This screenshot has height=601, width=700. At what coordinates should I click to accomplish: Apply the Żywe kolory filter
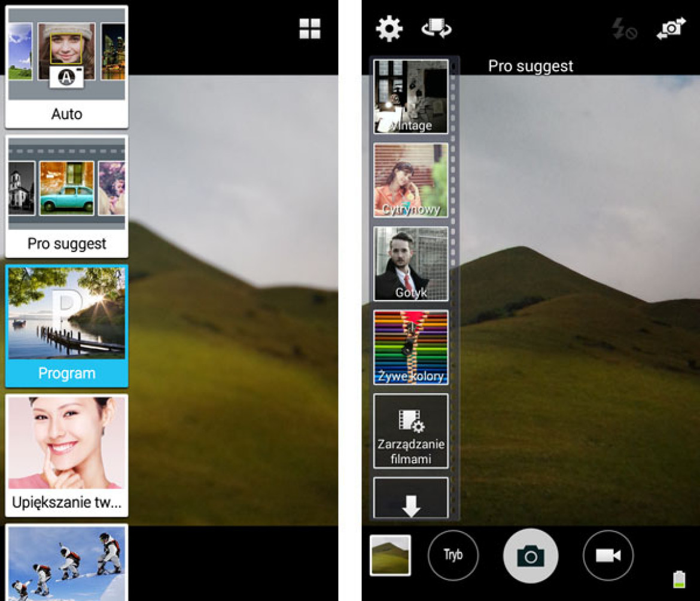(x=410, y=347)
